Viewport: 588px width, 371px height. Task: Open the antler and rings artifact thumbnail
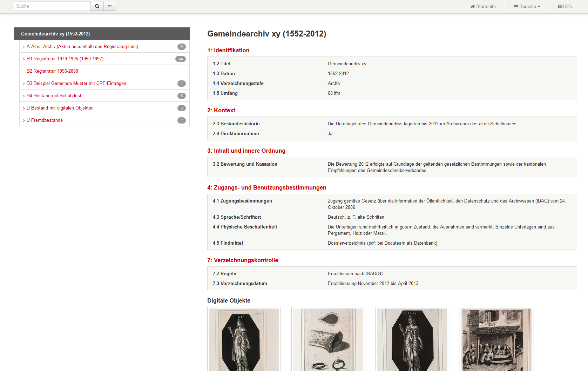tap(328, 339)
